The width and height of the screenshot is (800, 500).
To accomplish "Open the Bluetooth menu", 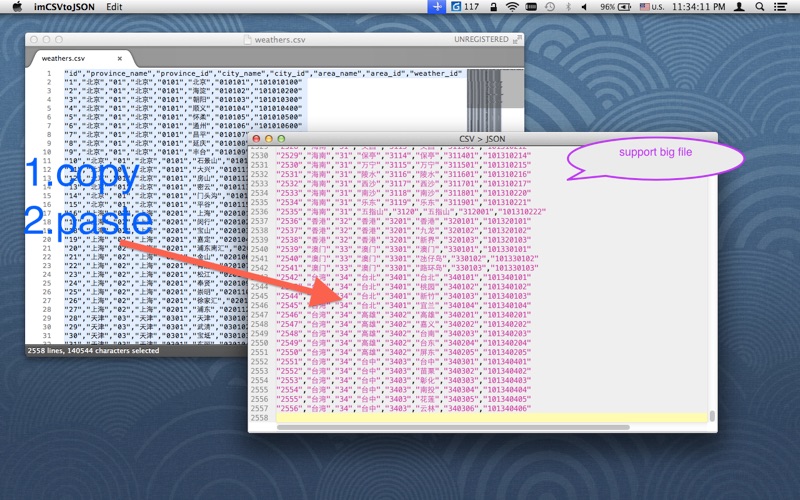I will click(x=568, y=7).
